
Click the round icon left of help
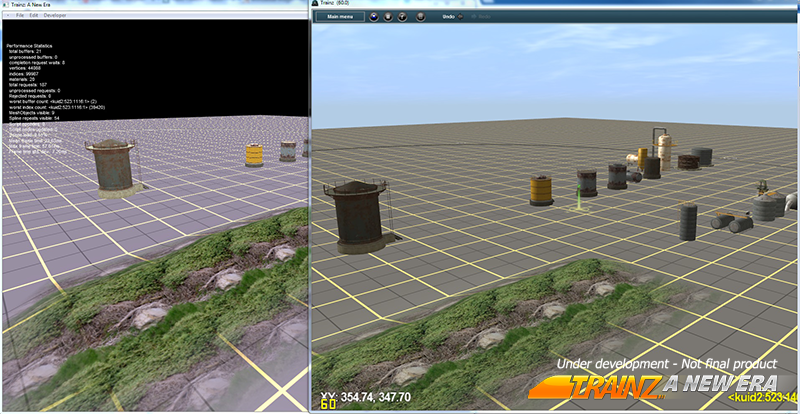(388, 17)
